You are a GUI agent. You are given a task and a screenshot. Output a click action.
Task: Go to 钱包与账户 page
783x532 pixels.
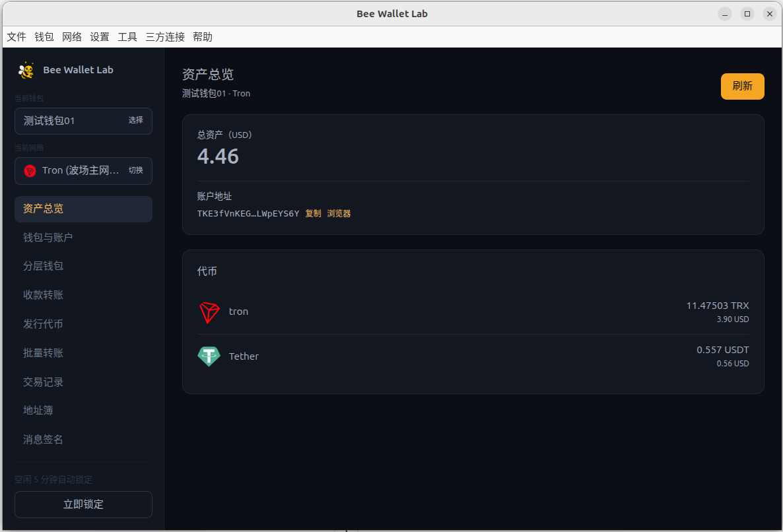83,238
